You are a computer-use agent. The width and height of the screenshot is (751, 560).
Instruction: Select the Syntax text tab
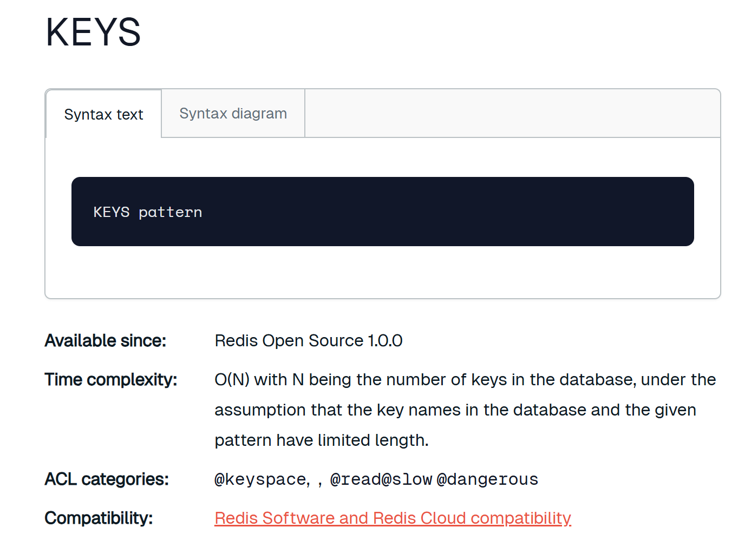pyautogui.click(x=103, y=115)
